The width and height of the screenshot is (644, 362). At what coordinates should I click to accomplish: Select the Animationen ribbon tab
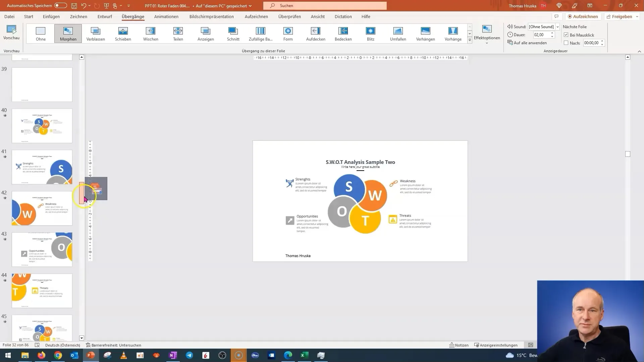coord(166,16)
